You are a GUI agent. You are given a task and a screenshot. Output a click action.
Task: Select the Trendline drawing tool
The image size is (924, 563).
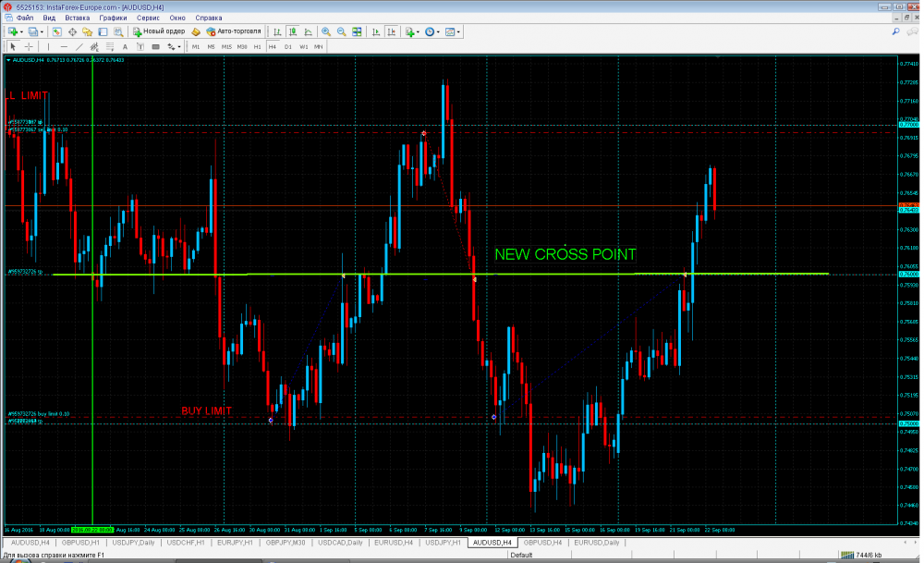click(x=79, y=46)
